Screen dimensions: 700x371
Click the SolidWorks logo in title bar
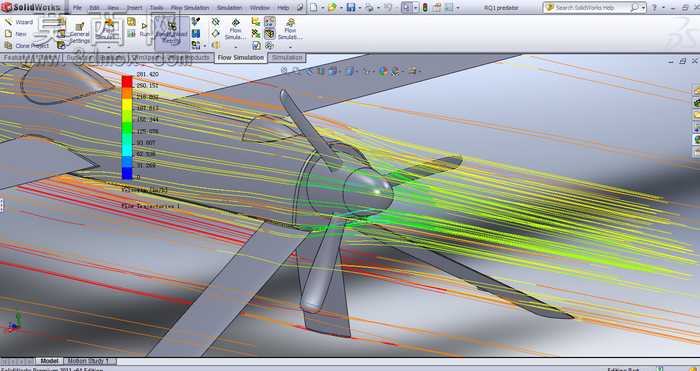(31, 7)
